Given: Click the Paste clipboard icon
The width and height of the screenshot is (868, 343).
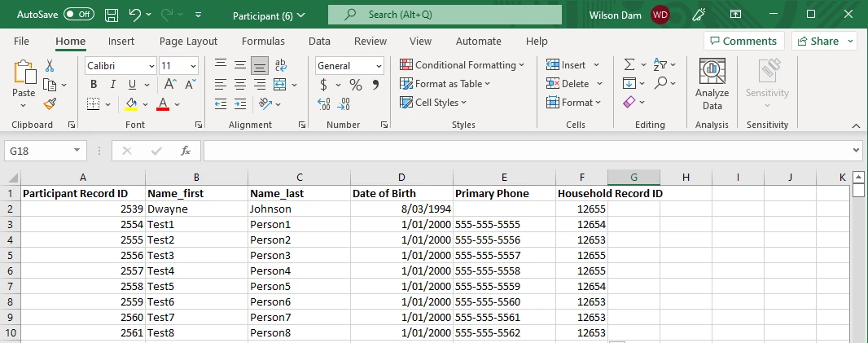Looking at the screenshot, I should tap(24, 73).
